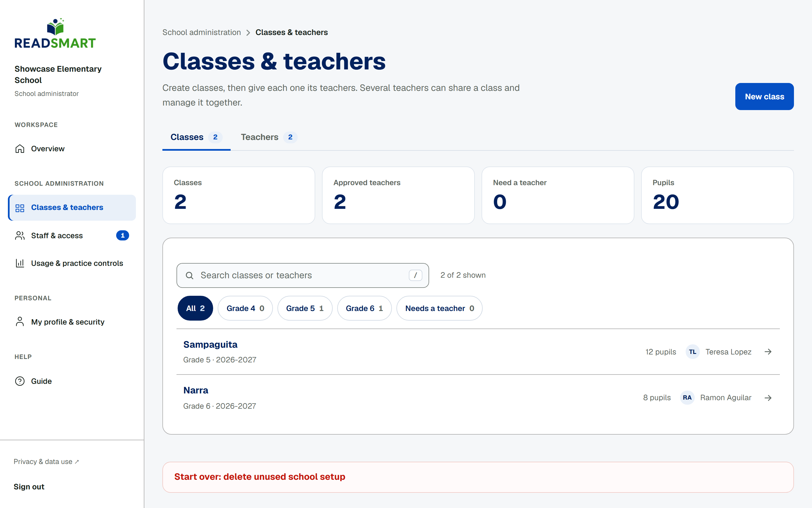This screenshot has height=508, width=812.
Task: Open Privacy & data use link
Action: (x=46, y=462)
